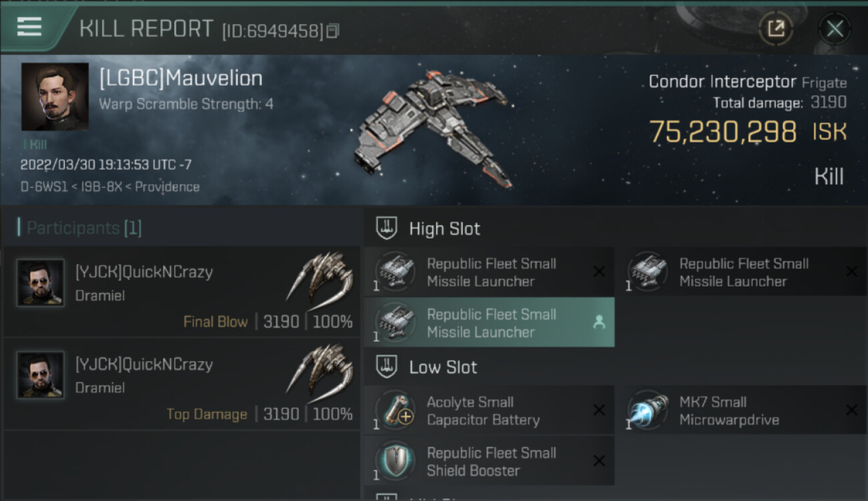Click X beside first Republic Fleet Missile Launcher
Viewport: 868px width, 501px height.
[x=599, y=272]
